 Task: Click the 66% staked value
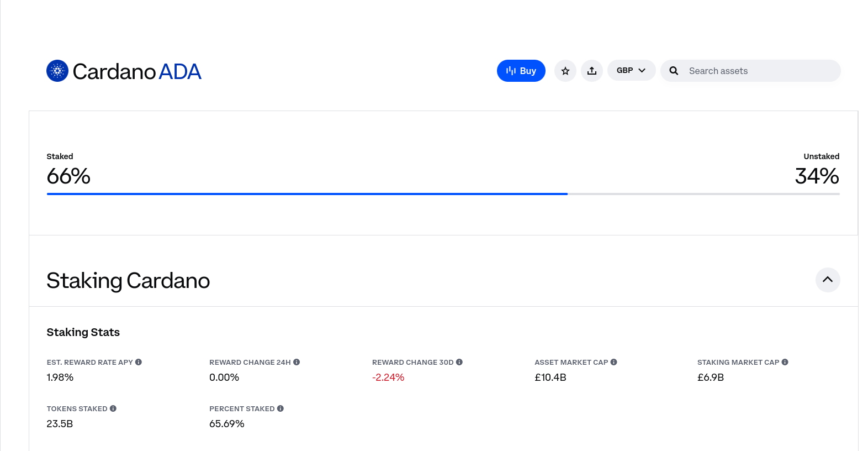(x=68, y=176)
